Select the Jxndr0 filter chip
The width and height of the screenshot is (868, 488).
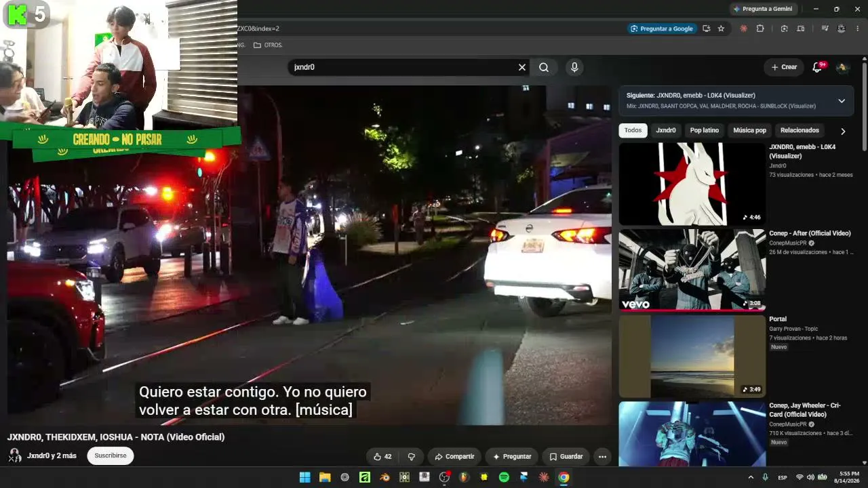tap(666, 130)
